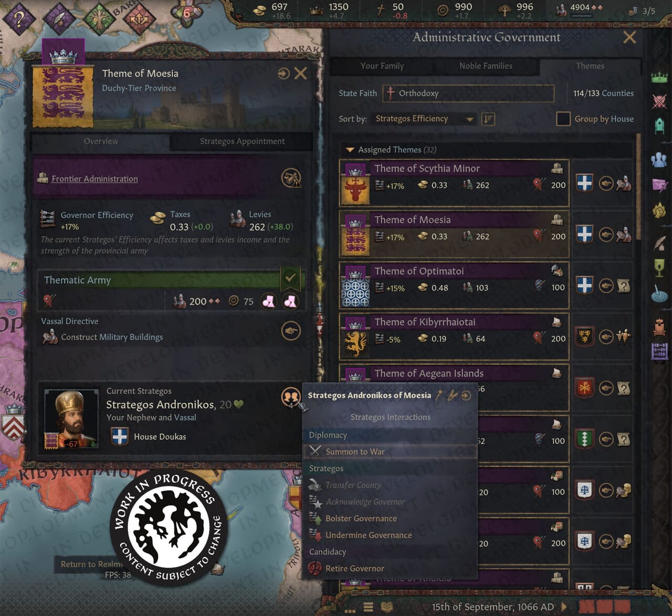Click the Frontier Administration link
Image resolution: width=672 pixels, height=616 pixels.
[94, 179]
